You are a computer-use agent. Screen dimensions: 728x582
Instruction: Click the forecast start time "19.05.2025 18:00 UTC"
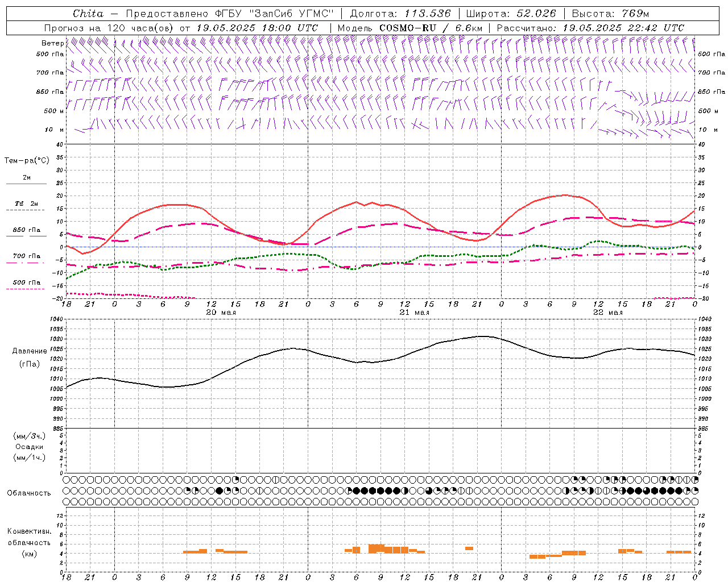(x=257, y=28)
